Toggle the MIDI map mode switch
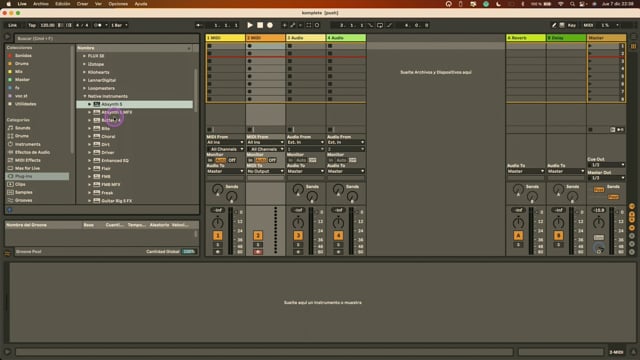 [588, 25]
